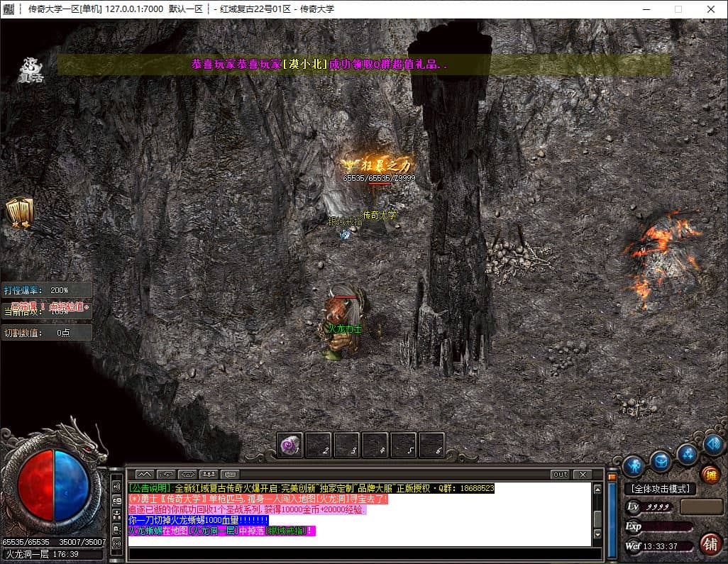Close the chat panel with X button
The height and width of the screenshot is (564, 728).
pos(583,474)
